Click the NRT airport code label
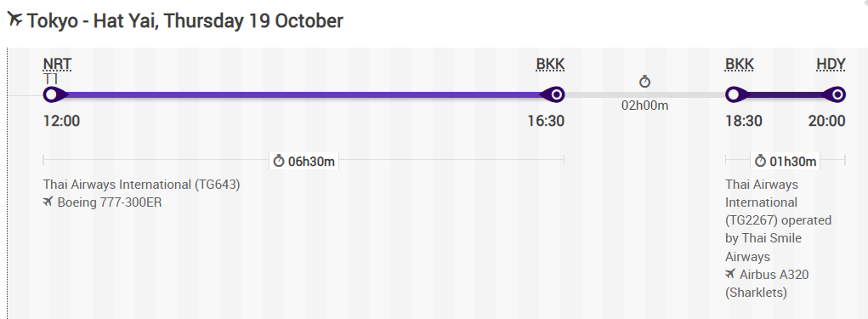868x319 pixels. pyautogui.click(x=57, y=65)
